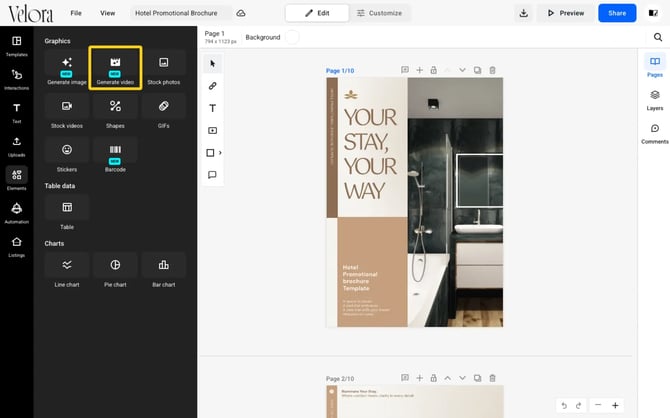Viewport: 670px width, 418px height.
Task: Click the redo button
Action: [579, 405]
